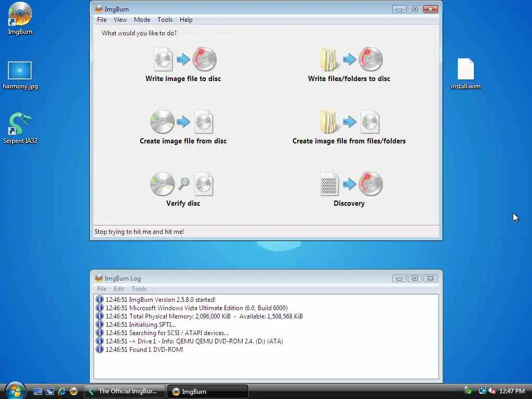
Task: Click the 12:47 PM taskbar clock
Action: pyautogui.click(x=512, y=391)
